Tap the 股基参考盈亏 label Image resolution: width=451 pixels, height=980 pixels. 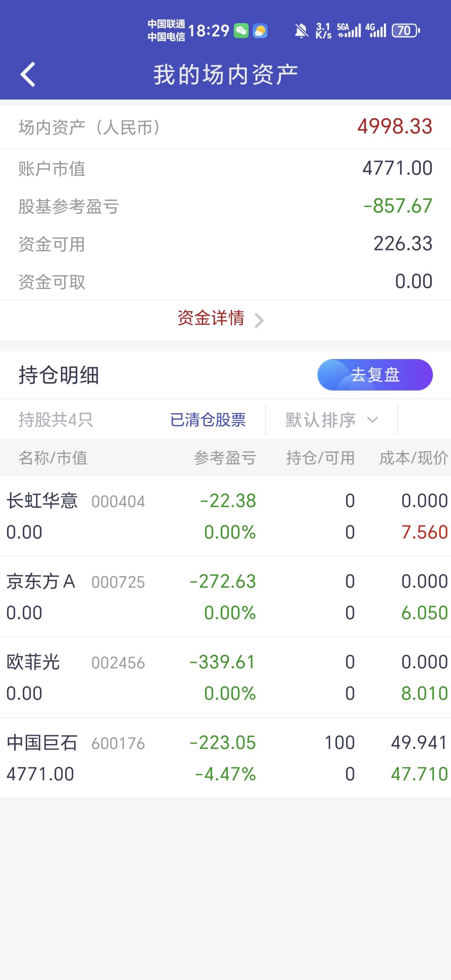click(x=69, y=206)
